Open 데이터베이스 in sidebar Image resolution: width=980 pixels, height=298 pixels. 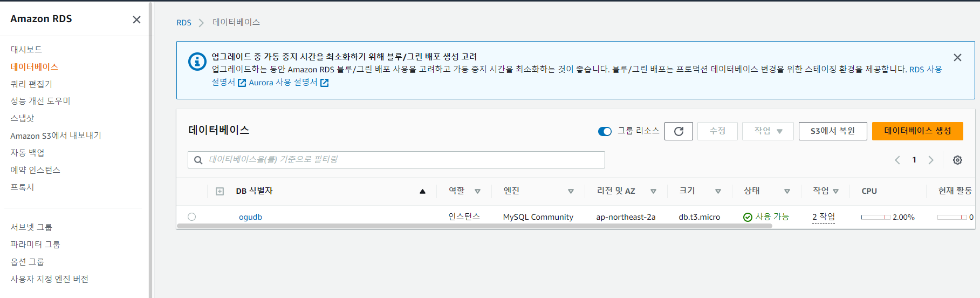pyautogui.click(x=34, y=66)
